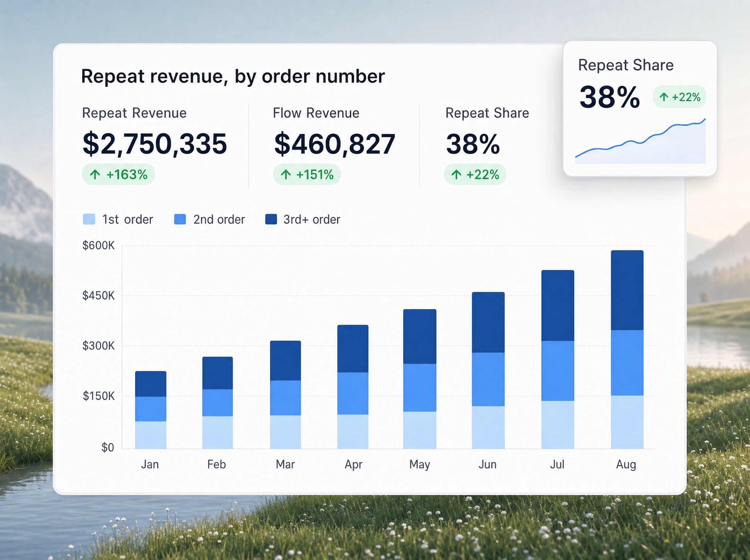Screen dimensions: 750x560
Task: Click the Mar 3rd+ order bar segment
Action: pos(285,360)
